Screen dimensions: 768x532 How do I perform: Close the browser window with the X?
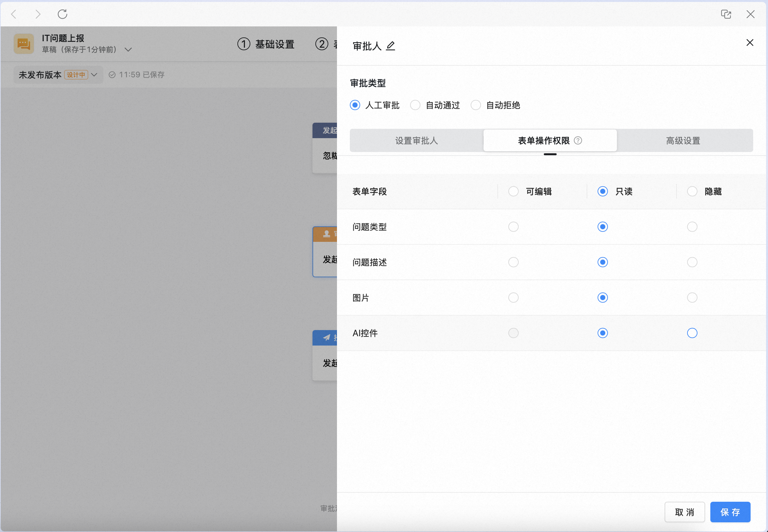tap(750, 14)
